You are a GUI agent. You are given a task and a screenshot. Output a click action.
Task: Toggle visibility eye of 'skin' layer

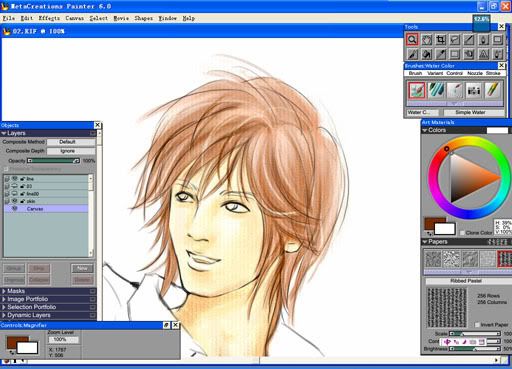[15, 201]
